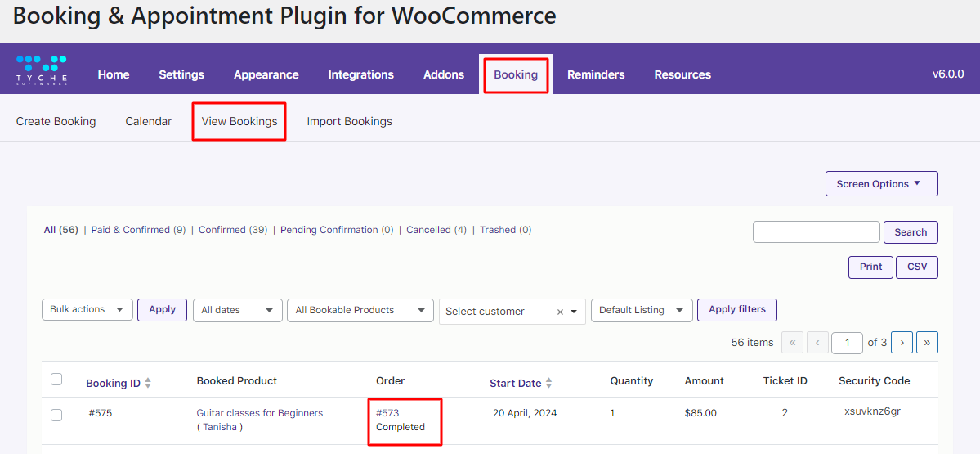Image resolution: width=980 pixels, height=454 pixels.
Task: Click the disabled previous page arrow
Action: (817, 342)
